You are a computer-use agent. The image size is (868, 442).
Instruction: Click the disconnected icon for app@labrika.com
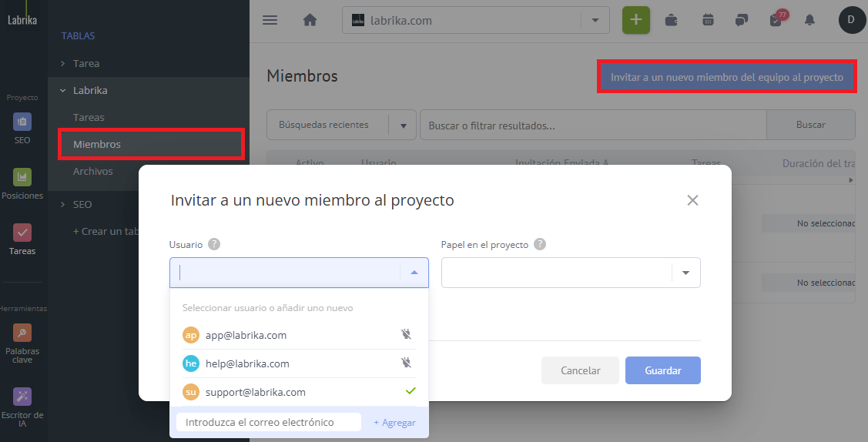pyautogui.click(x=407, y=334)
